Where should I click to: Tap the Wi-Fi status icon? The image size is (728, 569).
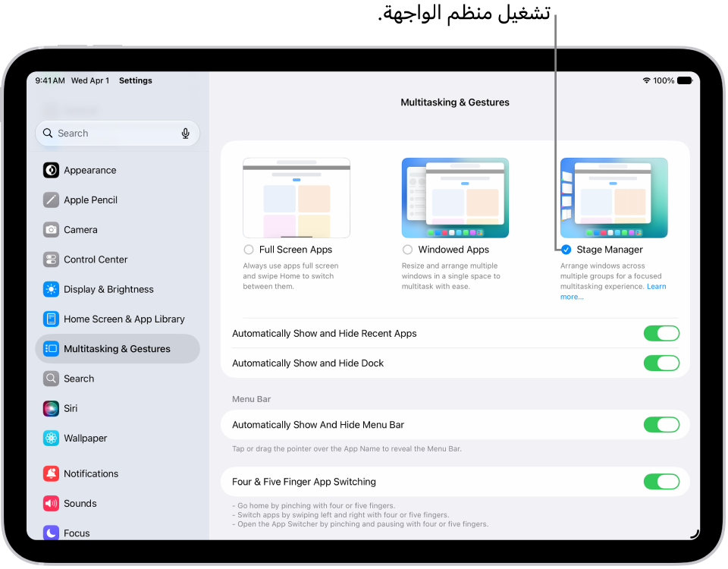click(646, 80)
